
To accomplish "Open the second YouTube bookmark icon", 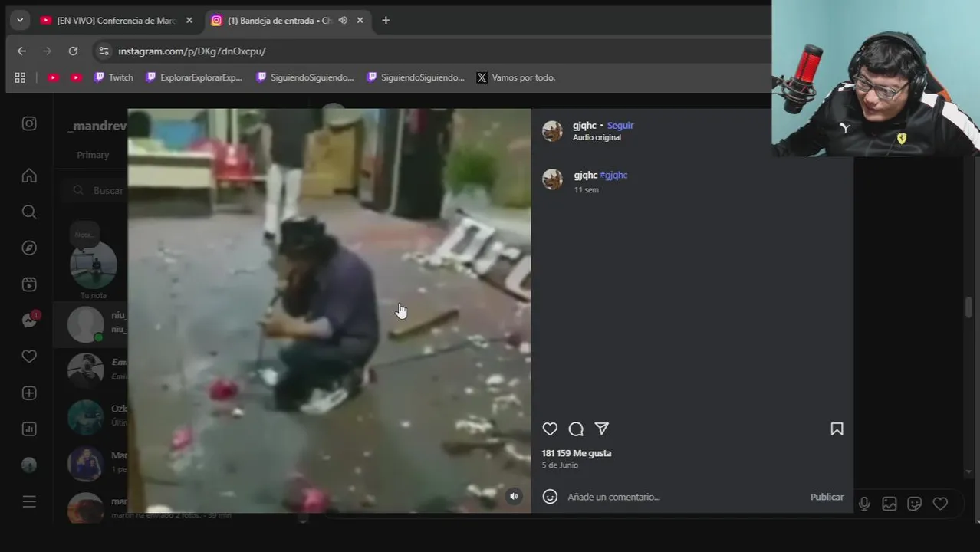I will (76, 77).
